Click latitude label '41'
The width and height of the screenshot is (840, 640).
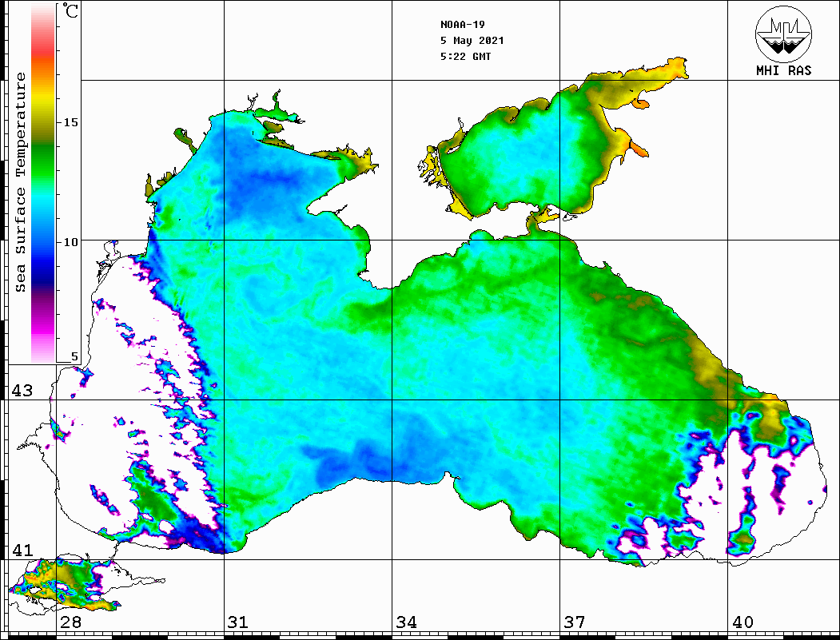point(22,551)
